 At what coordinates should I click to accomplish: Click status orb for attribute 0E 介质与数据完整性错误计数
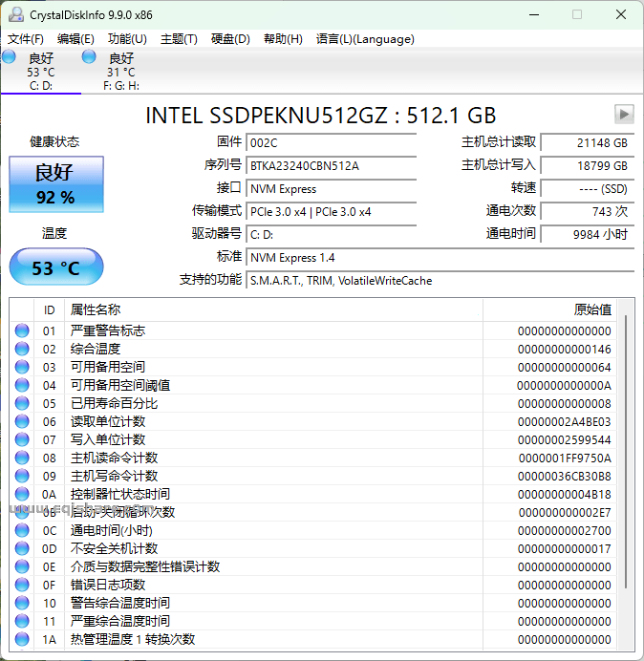tap(22, 566)
